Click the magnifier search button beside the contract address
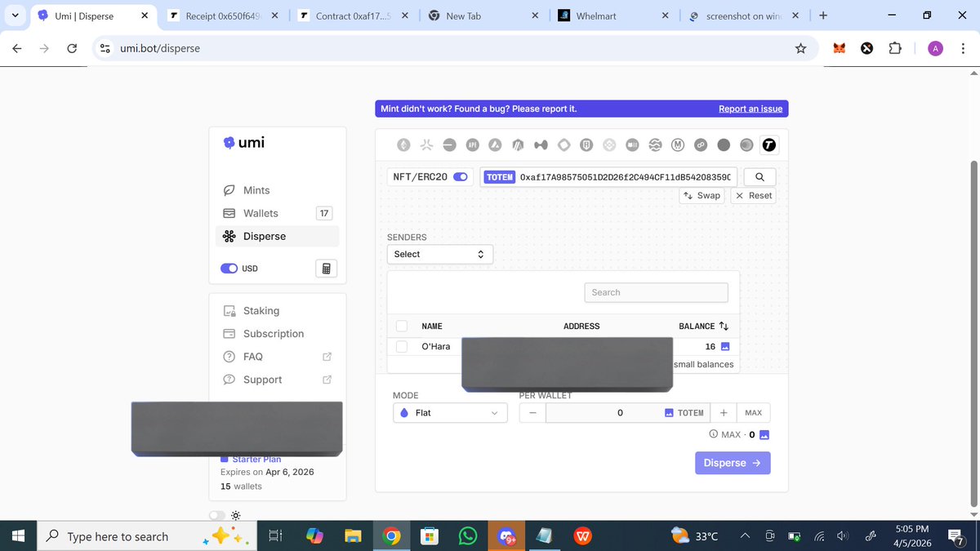980x551 pixels. (759, 177)
